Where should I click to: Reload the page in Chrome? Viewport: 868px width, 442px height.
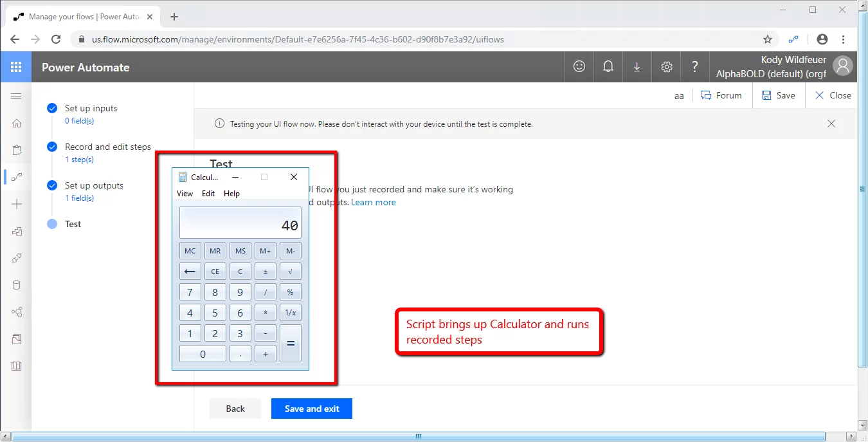click(x=56, y=39)
